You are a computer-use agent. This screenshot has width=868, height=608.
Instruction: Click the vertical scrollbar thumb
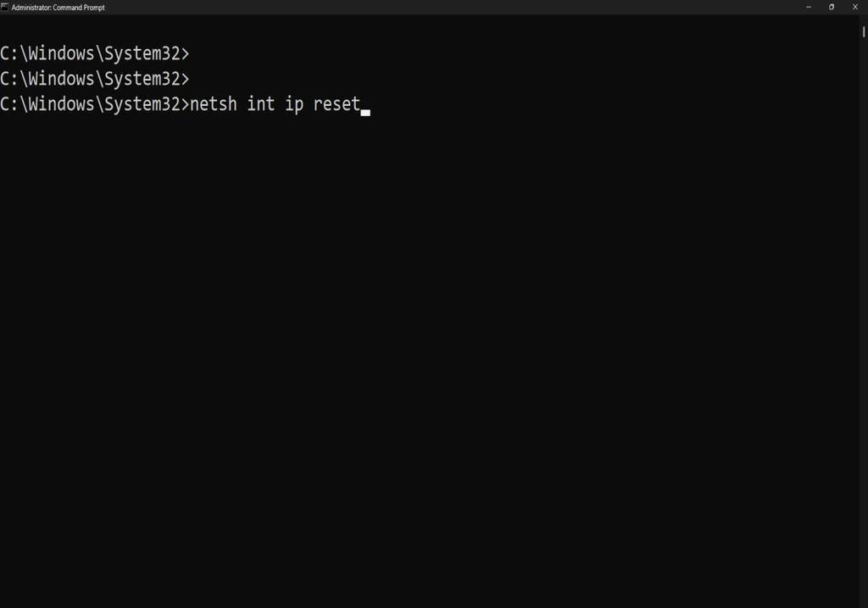864,32
